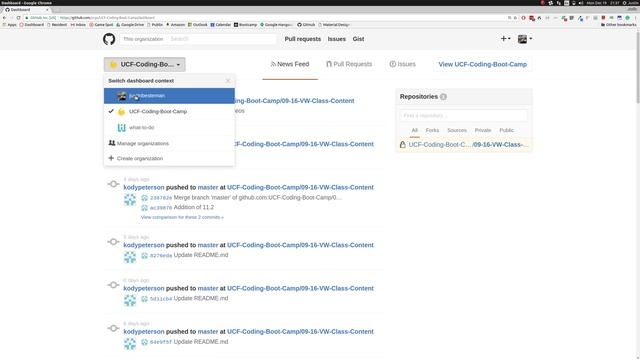Image resolution: width=640 pixels, height=360 pixels.
Task: Close the Dashboard browser tab
Action: point(47,9)
